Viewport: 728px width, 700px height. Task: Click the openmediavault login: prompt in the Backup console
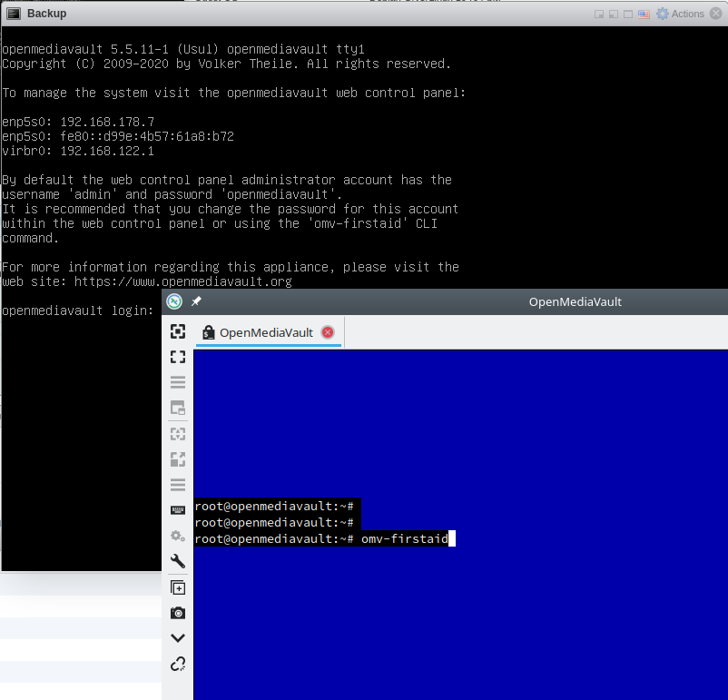click(77, 311)
